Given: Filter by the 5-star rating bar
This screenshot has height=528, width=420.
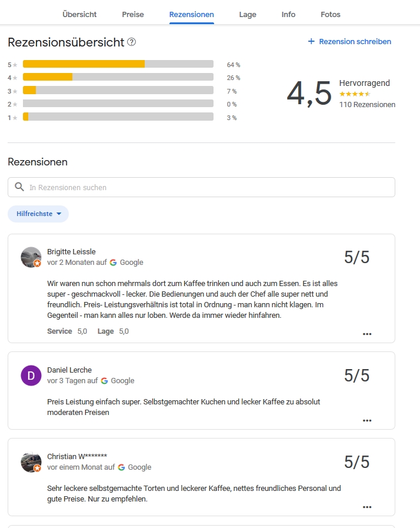Looking at the screenshot, I should [x=118, y=64].
